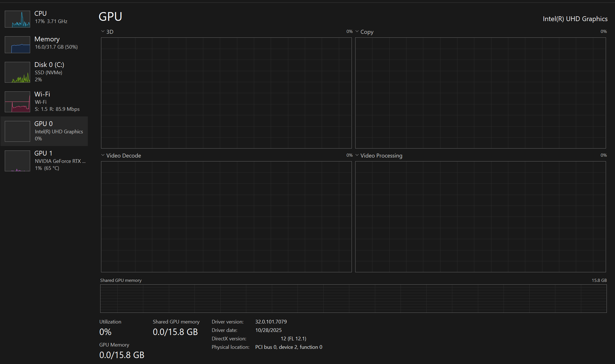Image resolution: width=615 pixels, height=364 pixels.
Task: Click the Intel(R) UHD Graphics title
Action: coord(575,19)
